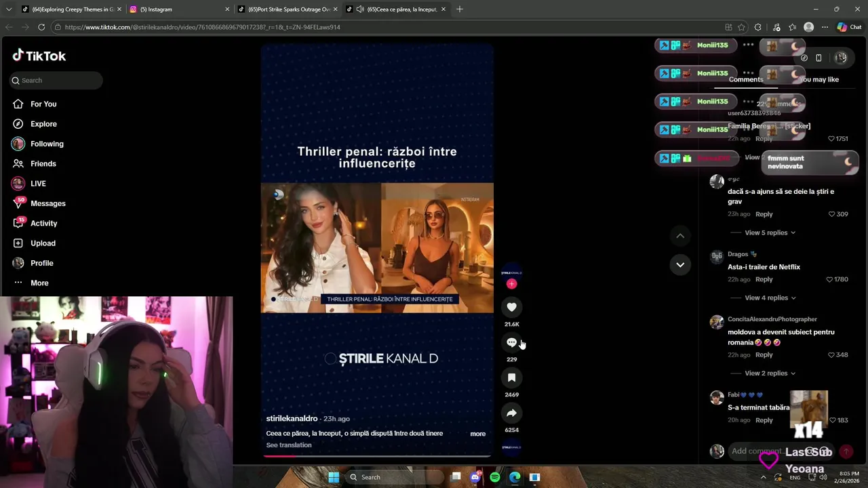868x488 pixels.
Task: Expand 'View 2 replies' under ConcitaAlexandru comment
Action: coord(770,373)
